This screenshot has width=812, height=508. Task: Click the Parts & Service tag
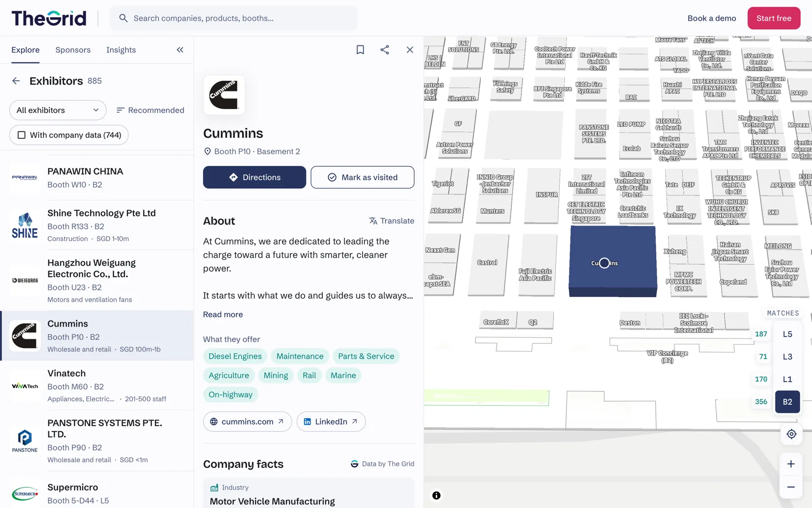(x=366, y=356)
